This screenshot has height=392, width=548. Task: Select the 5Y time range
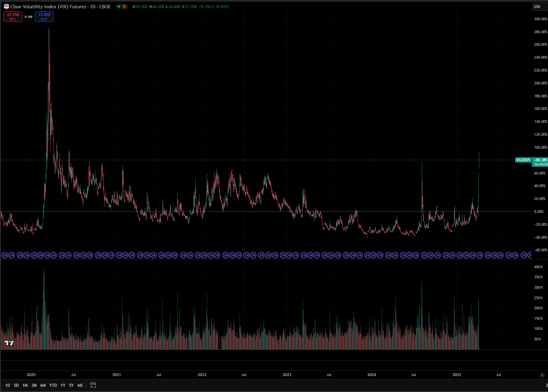point(71,385)
